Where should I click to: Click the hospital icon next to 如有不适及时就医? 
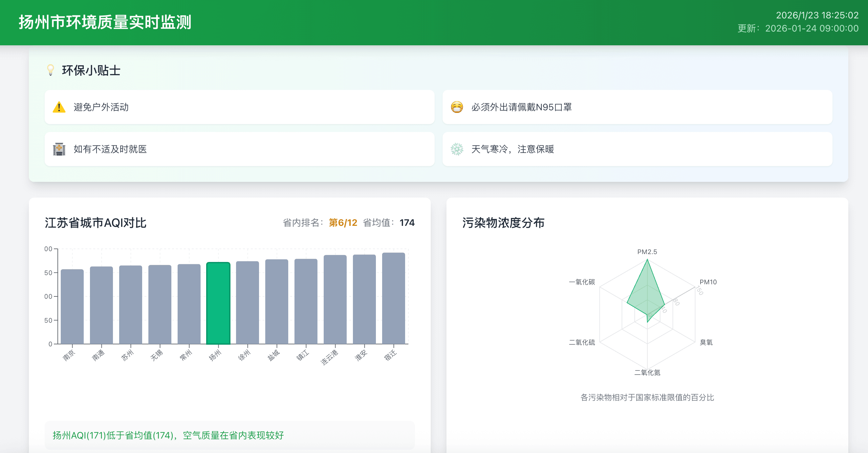pyautogui.click(x=59, y=149)
